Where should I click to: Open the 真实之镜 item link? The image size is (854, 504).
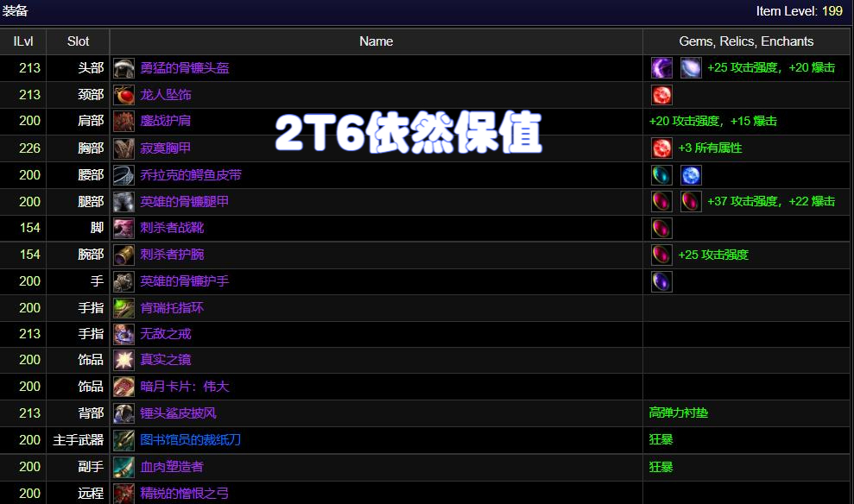pos(166,360)
